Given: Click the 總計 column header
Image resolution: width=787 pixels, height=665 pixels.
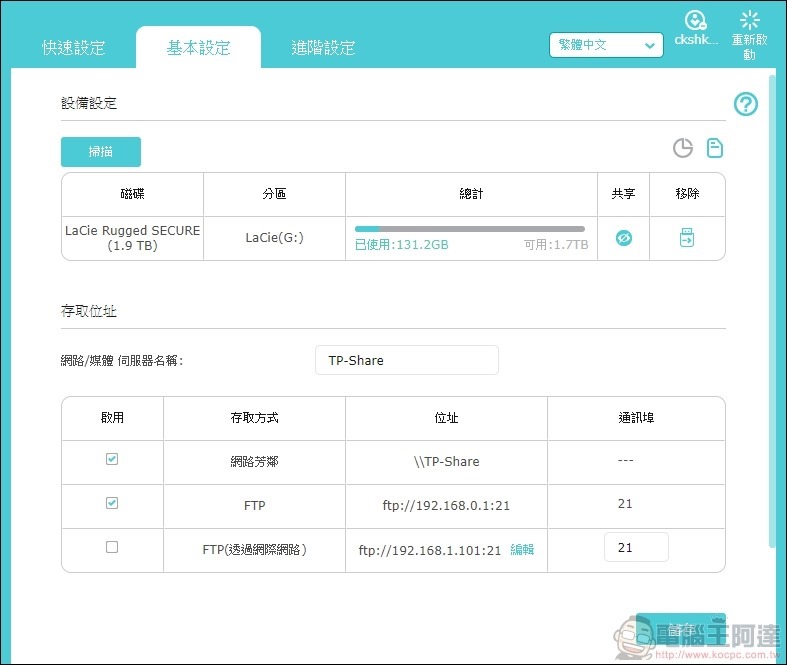Looking at the screenshot, I should 471,194.
